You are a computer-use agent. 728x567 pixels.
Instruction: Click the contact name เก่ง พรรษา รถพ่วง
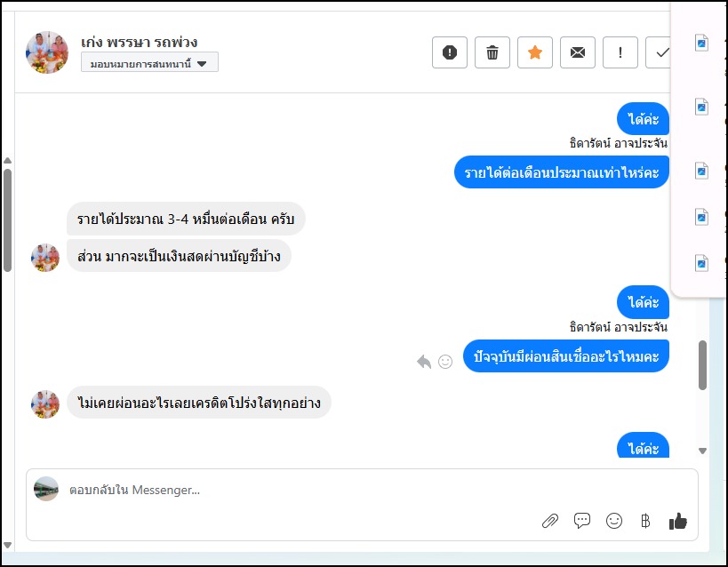pyautogui.click(x=139, y=43)
